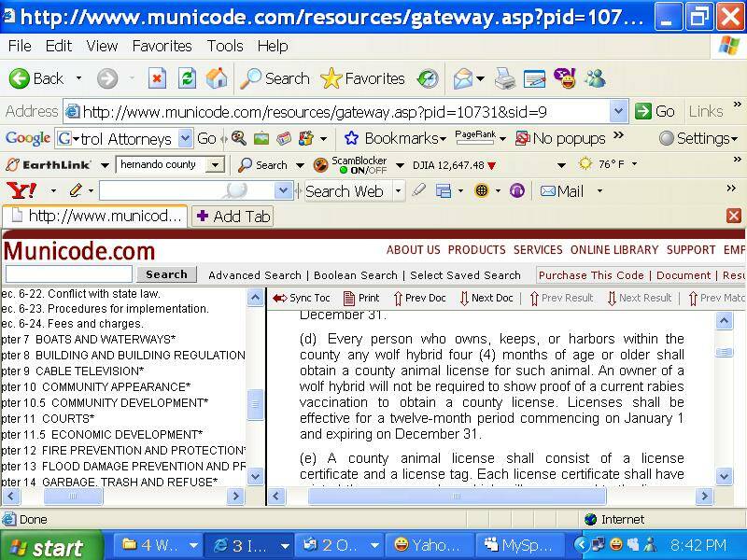747x560 pixels.
Task: Open Yahoo taskbar item
Action: 429,545
